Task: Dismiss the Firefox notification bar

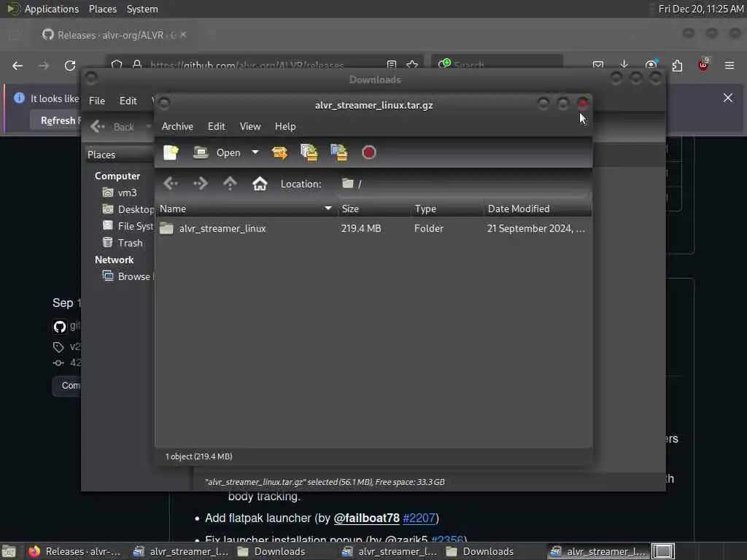Action: click(x=728, y=98)
